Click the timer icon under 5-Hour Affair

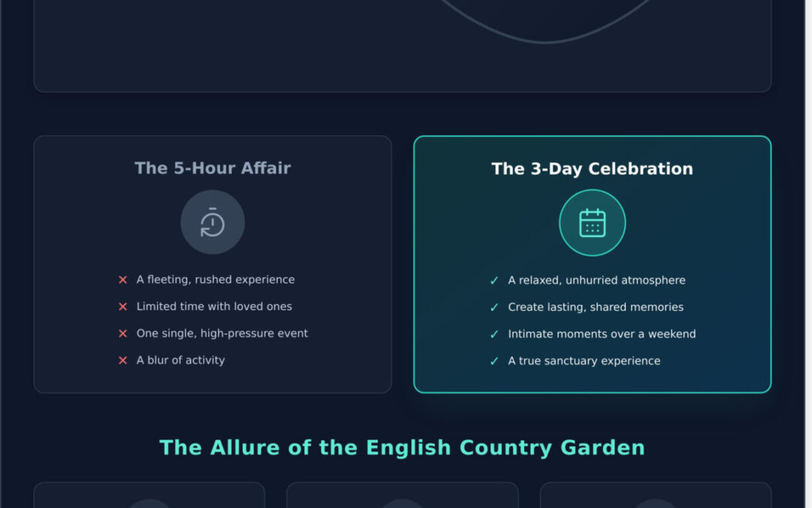click(x=213, y=223)
